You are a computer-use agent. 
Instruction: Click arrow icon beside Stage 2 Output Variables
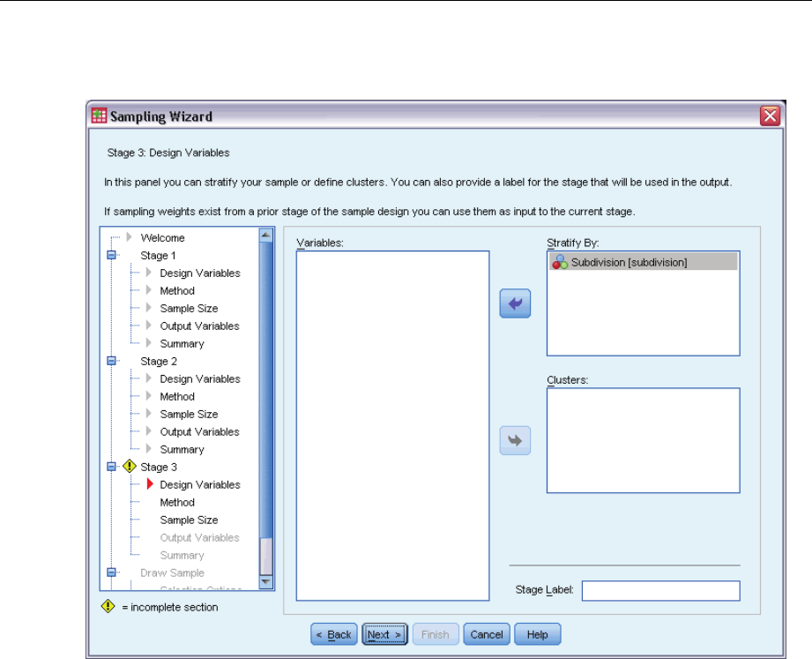(x=149, y=431)
